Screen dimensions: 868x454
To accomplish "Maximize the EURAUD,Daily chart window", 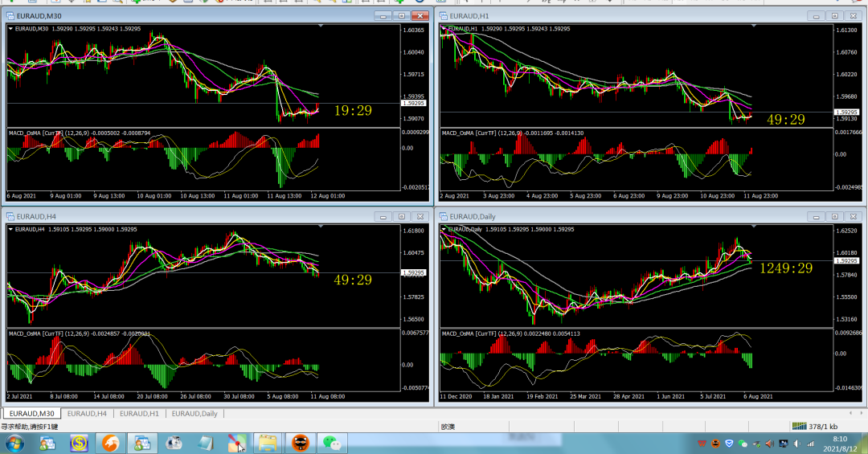I will pos(835,216).
